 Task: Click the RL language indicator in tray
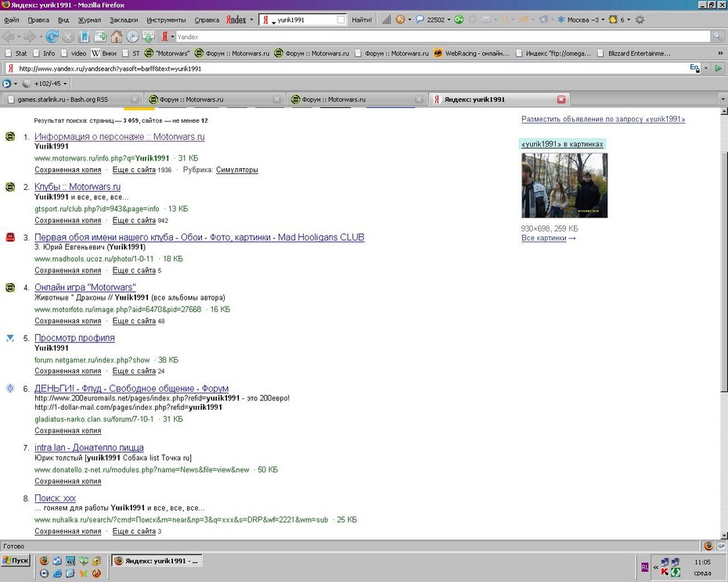pyautogui.click(x=645, y=566)
